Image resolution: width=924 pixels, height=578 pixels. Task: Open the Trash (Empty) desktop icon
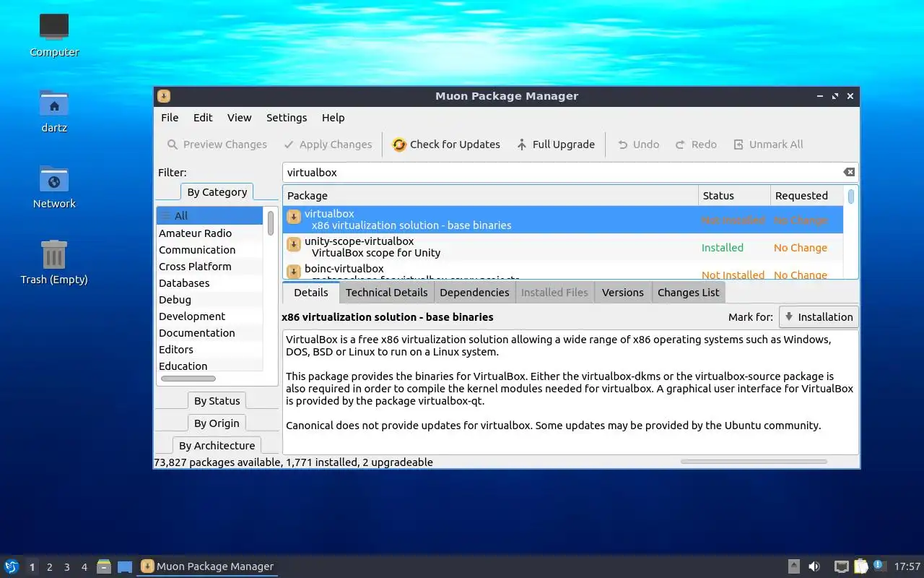54,254
